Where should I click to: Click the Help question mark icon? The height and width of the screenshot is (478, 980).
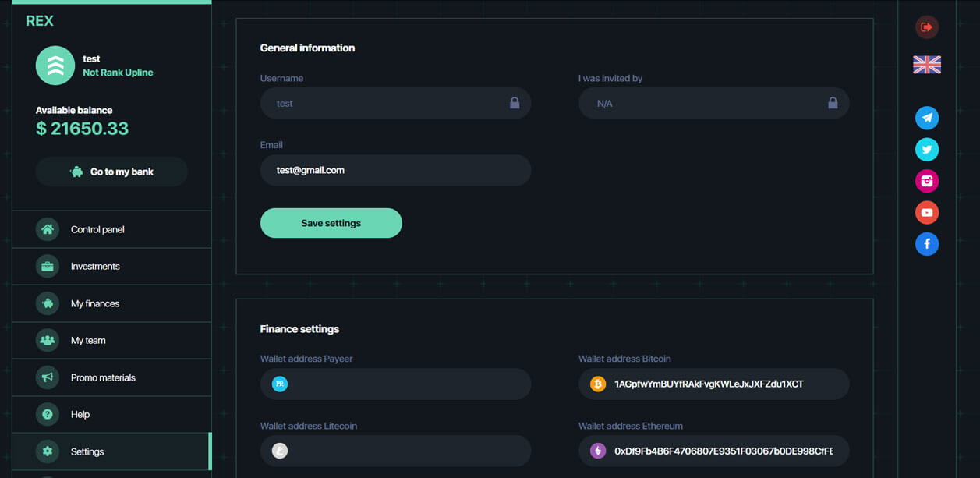tap(48, 414)
